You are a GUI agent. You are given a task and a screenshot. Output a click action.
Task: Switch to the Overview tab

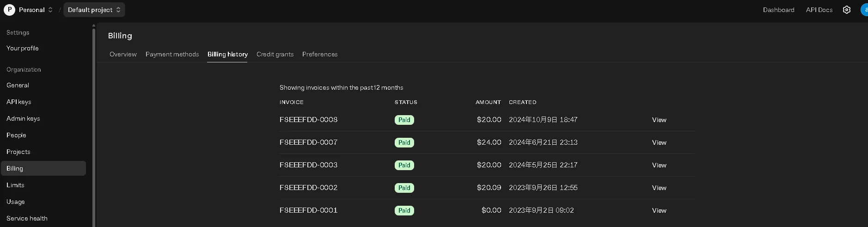pos(123,54)
